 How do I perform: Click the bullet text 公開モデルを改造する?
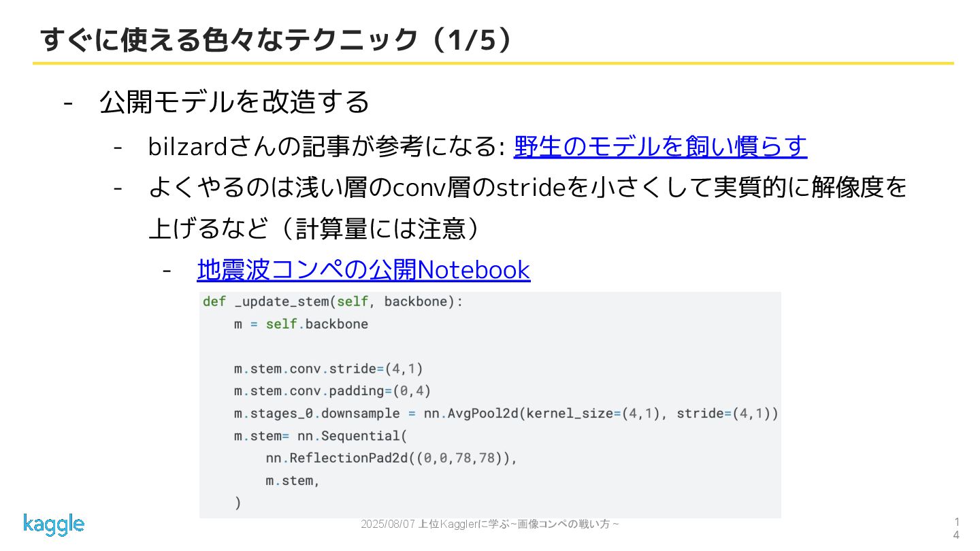coord(235,102)
